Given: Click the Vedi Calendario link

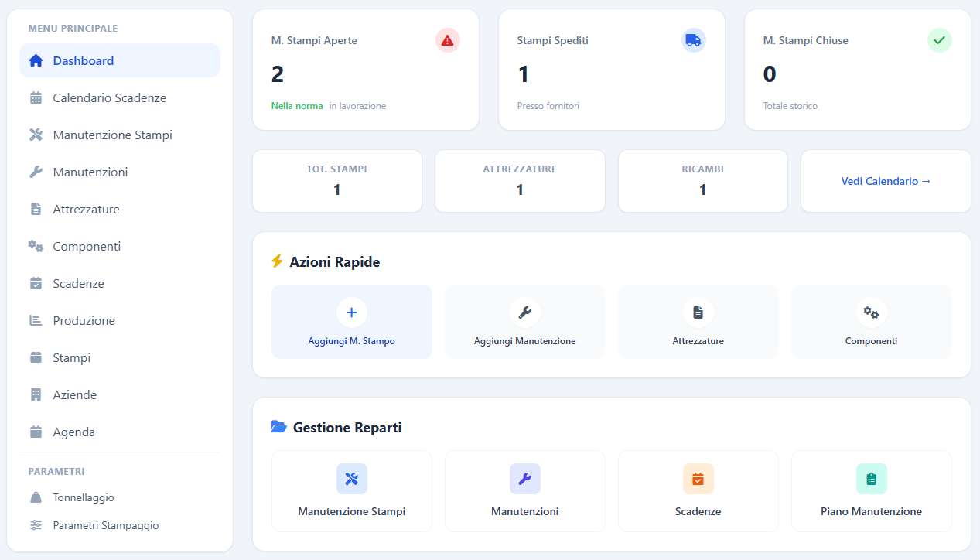Looking at the screenshot, I should tap(886, 181).
